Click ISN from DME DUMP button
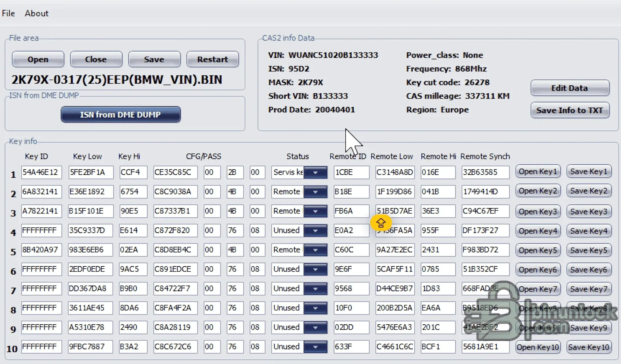 tap(121, 115)
